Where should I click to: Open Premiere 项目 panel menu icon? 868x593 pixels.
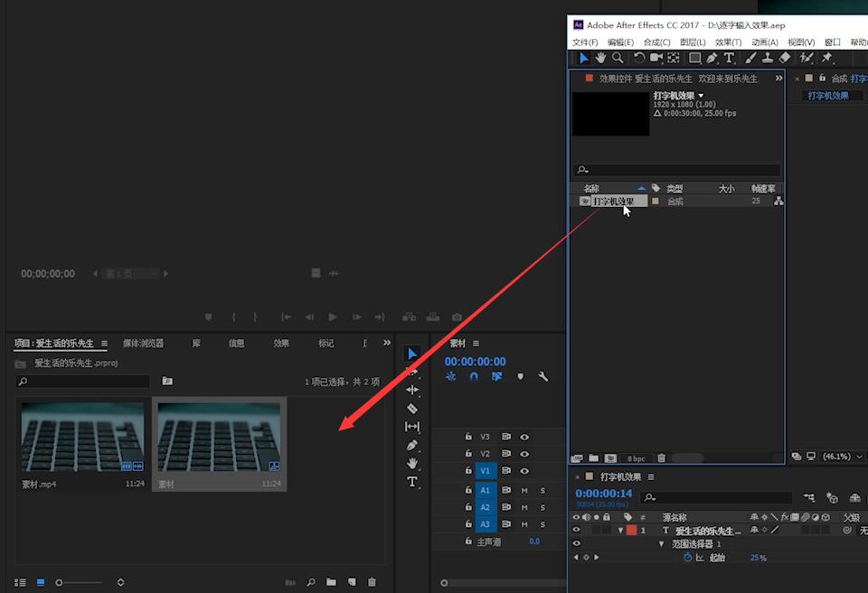coord(104,344)
